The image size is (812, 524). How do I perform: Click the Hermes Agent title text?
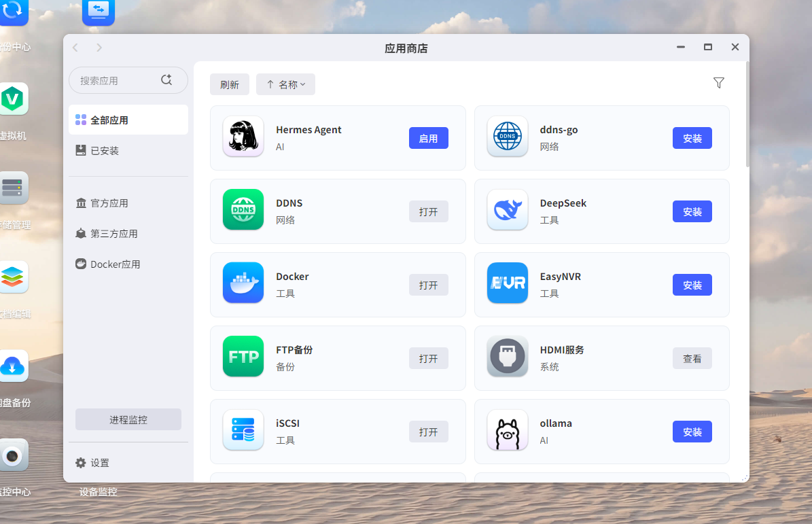point(308,129)
